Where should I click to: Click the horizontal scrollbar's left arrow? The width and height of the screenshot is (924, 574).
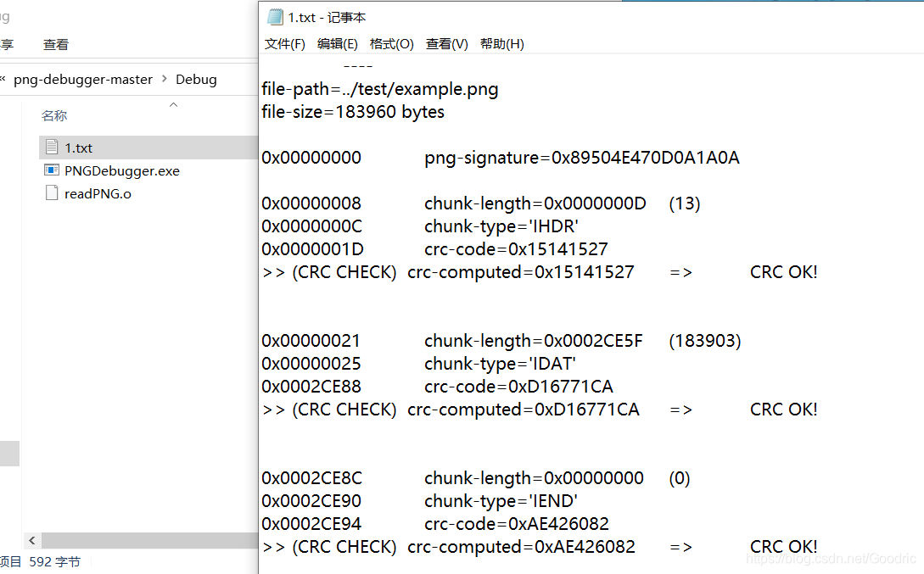point(32,540)
